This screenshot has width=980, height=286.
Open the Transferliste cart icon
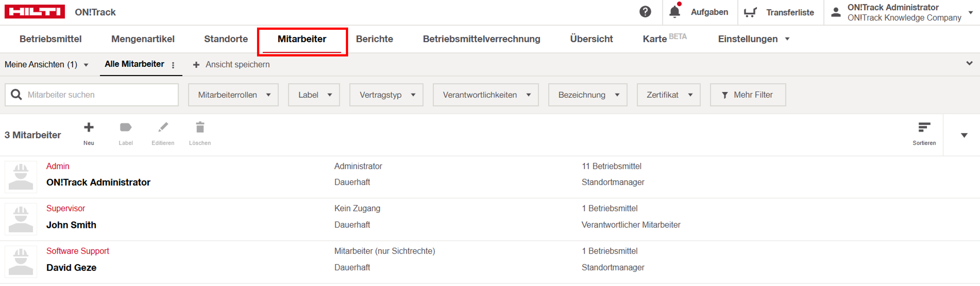(750, 12)
